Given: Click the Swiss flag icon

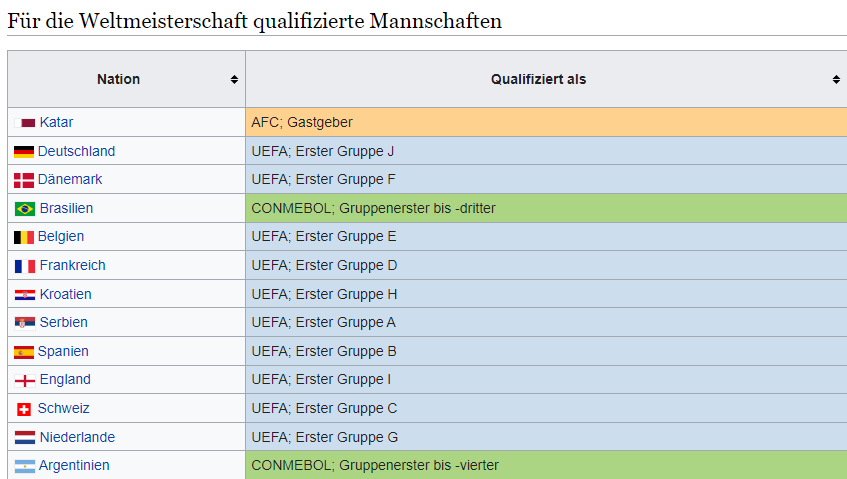Looking at the screenshot, I should [x=24, y=409].
